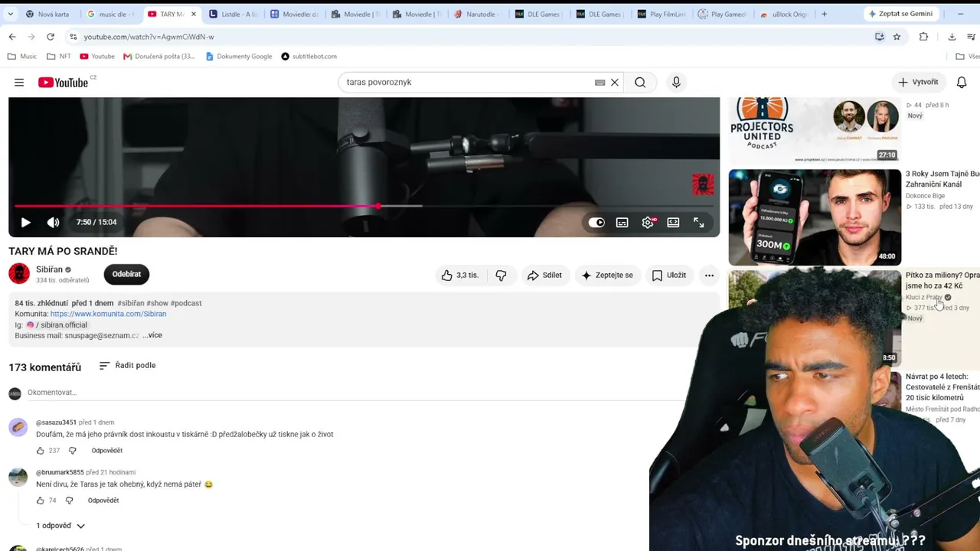
Task: Open the Projectors United Podcast thumbnail
Action: pyautogui.click(x=815, y=130)
